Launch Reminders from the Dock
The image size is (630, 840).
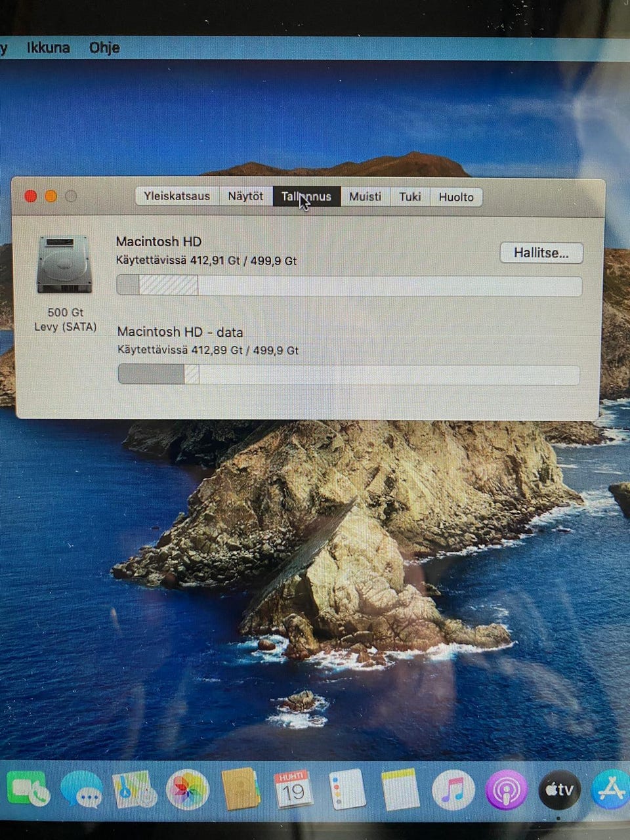[347, 789]
